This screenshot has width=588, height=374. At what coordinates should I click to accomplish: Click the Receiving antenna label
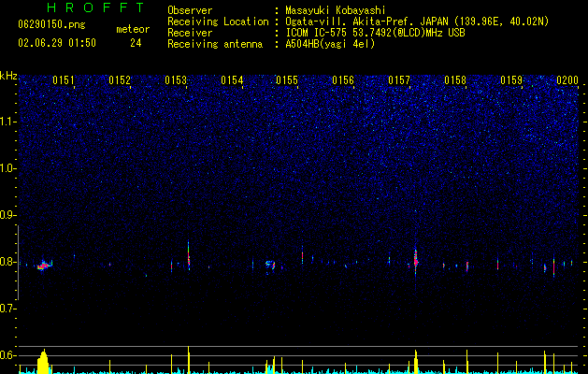tap(215, 44)
